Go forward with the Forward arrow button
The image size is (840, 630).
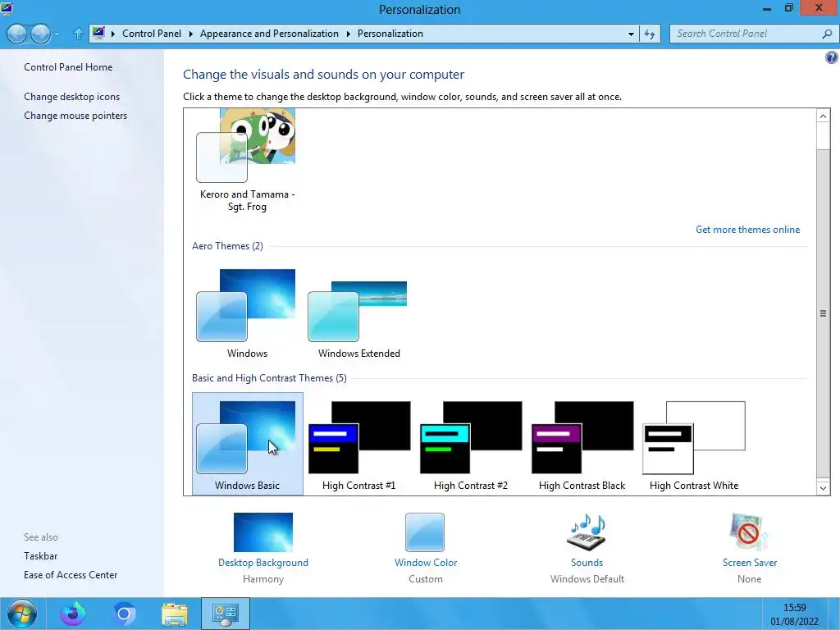tap(40, 34)
